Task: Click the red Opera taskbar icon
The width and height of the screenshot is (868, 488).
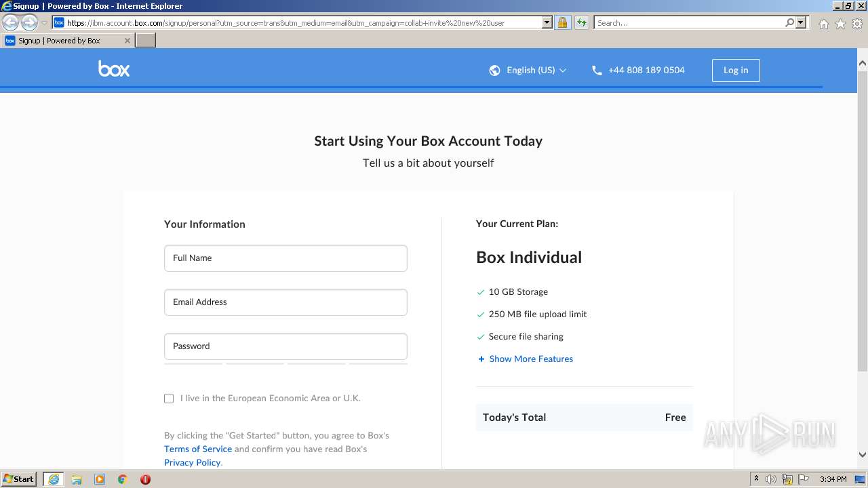Action: pos(145,479)
